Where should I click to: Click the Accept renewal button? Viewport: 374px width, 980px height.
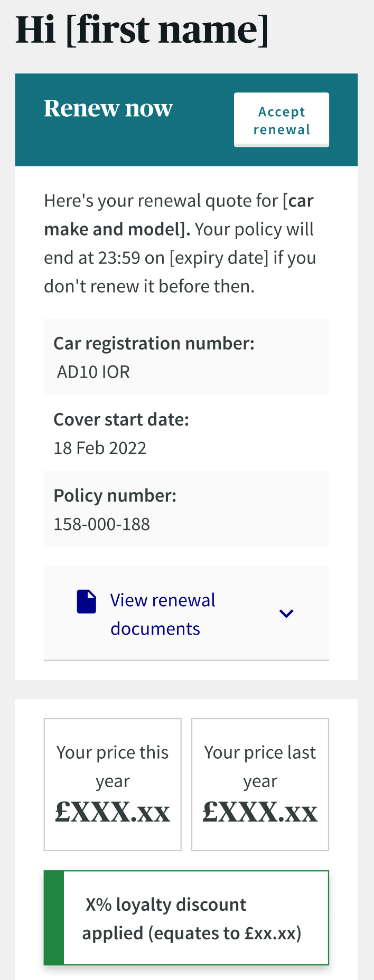(281, 120)
